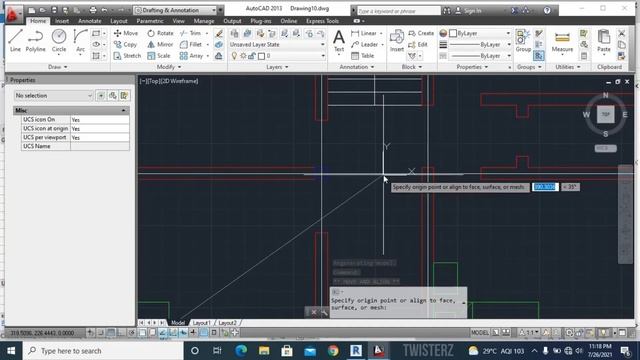Insert a Table
The width and height of the screenshot is (640, 360).
[362, 56]
